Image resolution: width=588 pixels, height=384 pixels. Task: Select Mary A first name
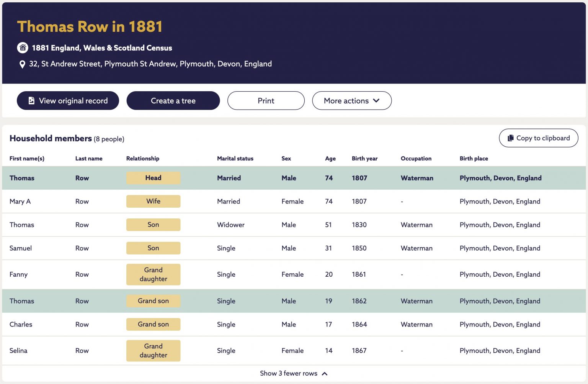(20, 201)
